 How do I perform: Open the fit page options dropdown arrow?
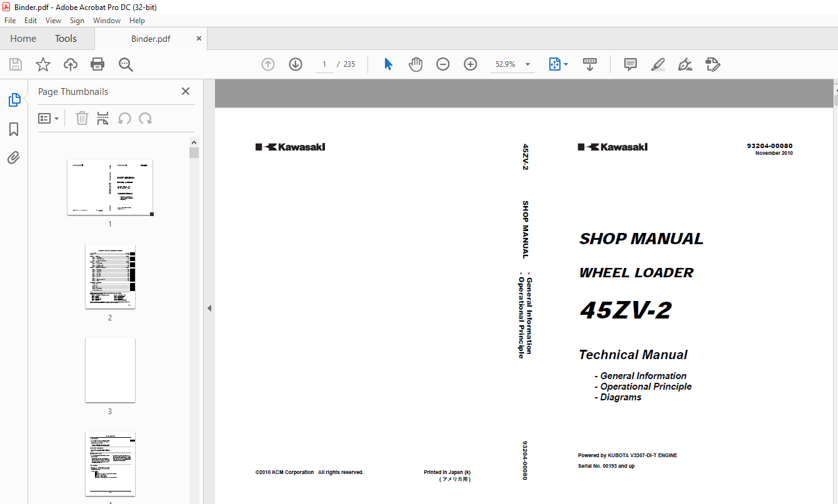566,64
